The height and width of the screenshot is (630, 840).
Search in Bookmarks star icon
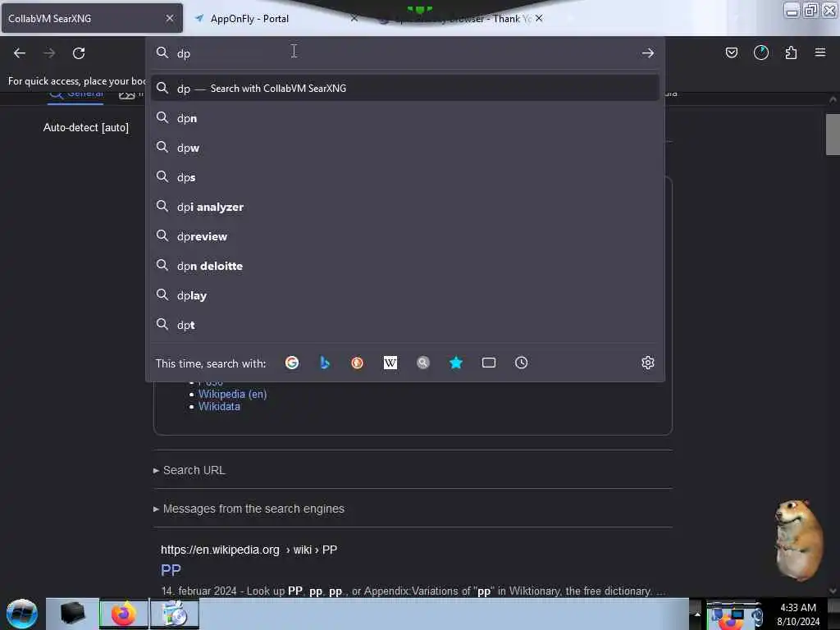456,363
